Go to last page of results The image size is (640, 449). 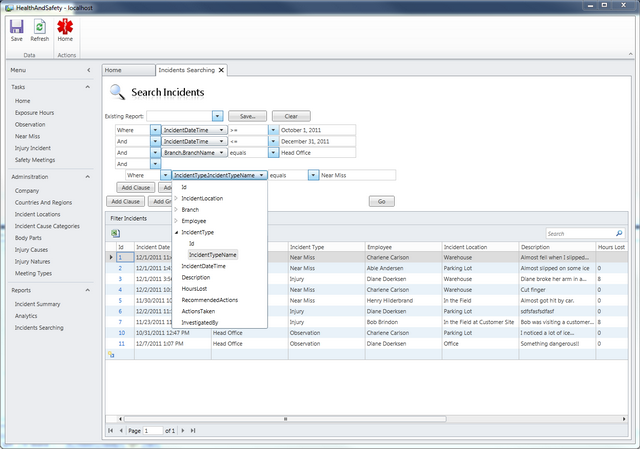pos(193,431)
